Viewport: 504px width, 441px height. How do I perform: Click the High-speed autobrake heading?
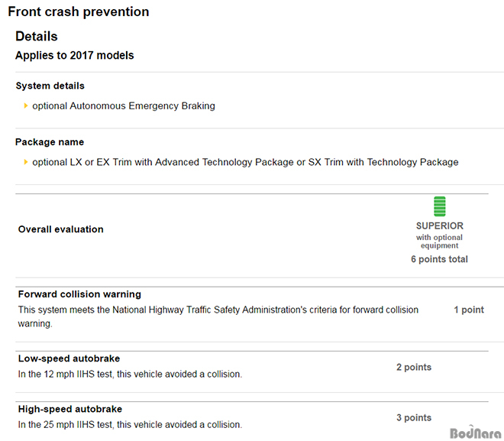(x=70, y=409)
